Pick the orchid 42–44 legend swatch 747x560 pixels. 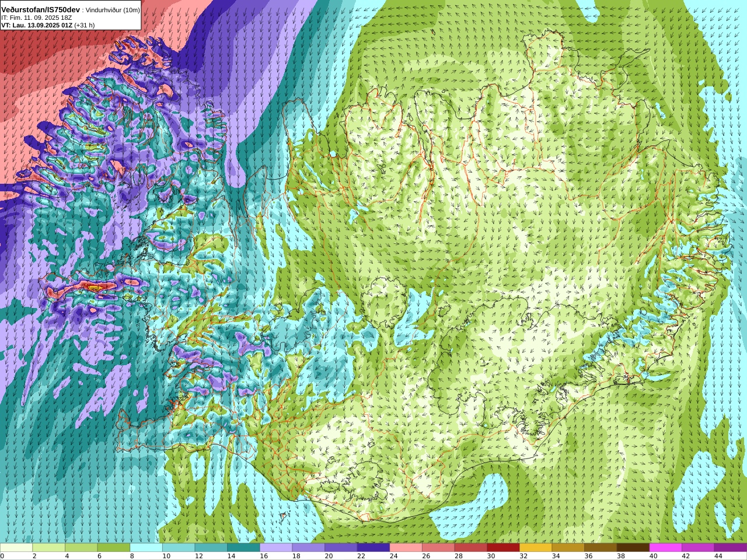[698, 548]
